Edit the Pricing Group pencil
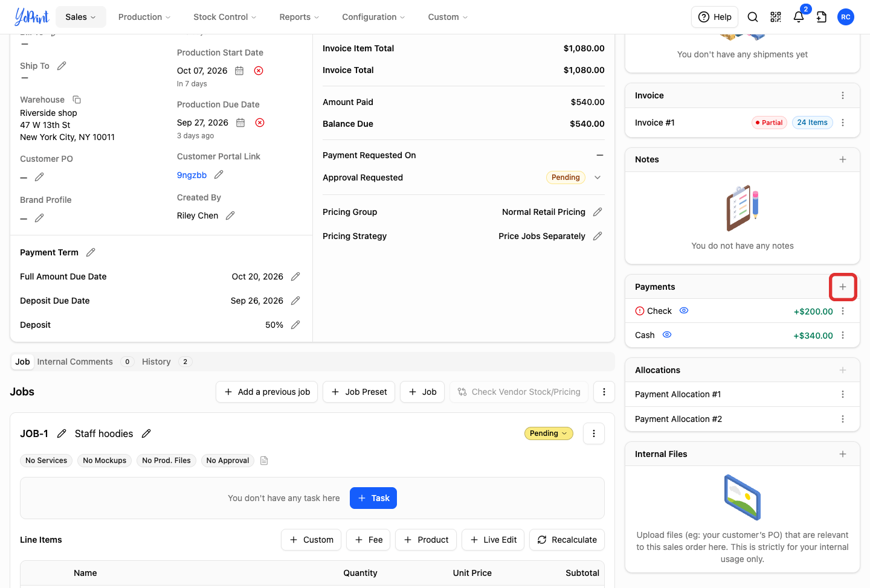Screen dimensions: 870x588 [598, 212]
